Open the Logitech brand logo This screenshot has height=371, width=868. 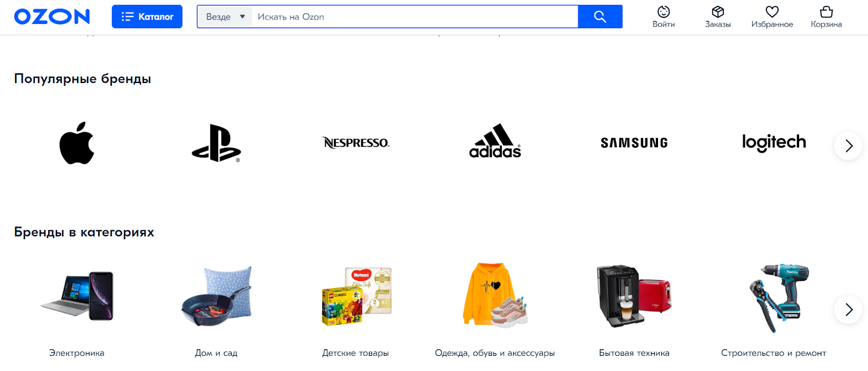tap(774, 143)
